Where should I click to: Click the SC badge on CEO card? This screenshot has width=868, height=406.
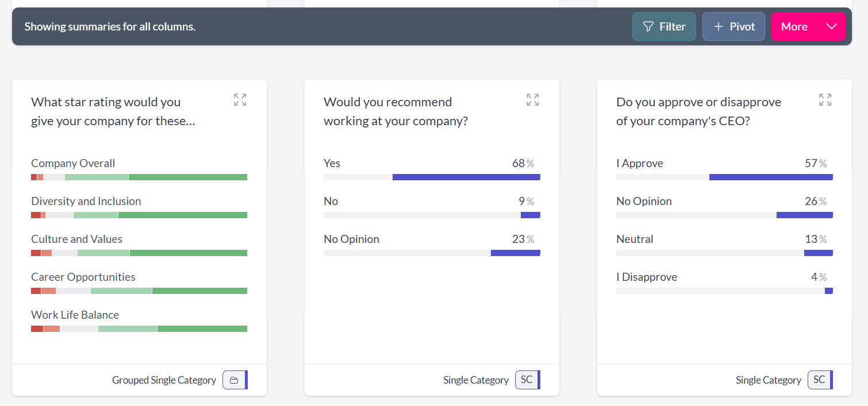pyautogui.click(x=819, y=380)
